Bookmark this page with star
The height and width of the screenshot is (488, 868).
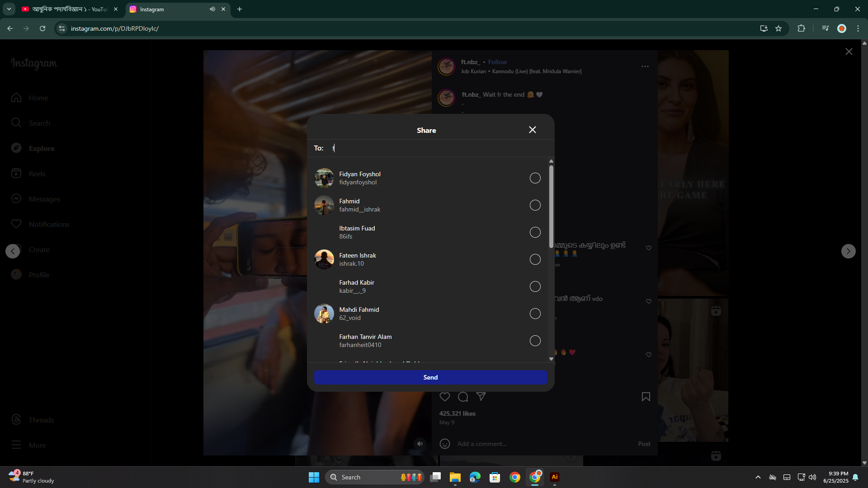[778, 28]
